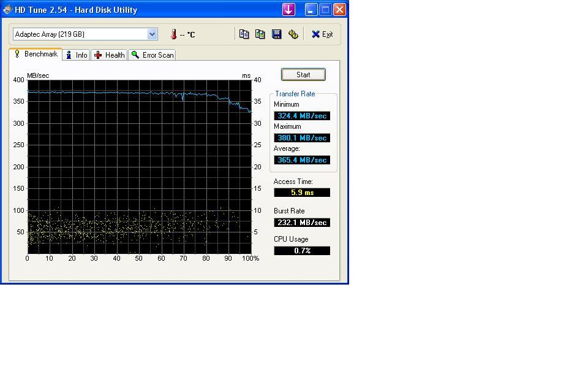The width and height of the screenshot is (588, 368).
Task: Click the MB/sec axis label
Action: tap(38, 75)
